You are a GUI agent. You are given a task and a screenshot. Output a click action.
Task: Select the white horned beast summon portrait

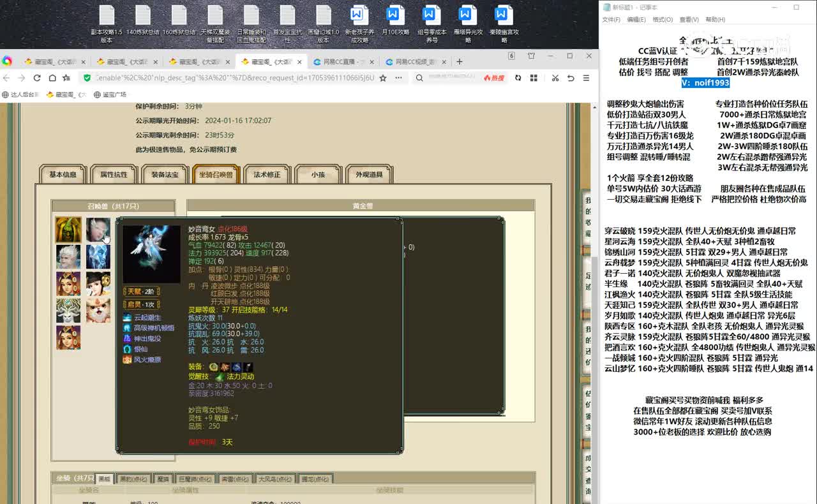[68, 311]
